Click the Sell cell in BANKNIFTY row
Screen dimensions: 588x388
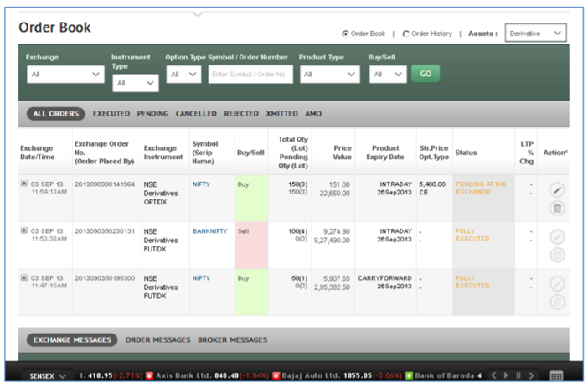[251, 245]
